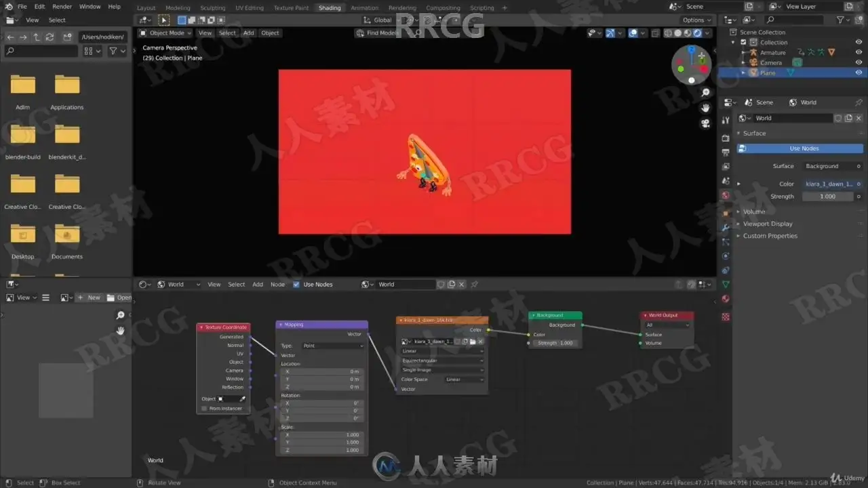
Task: Expand the Volume panel
Action: [754, 211]
